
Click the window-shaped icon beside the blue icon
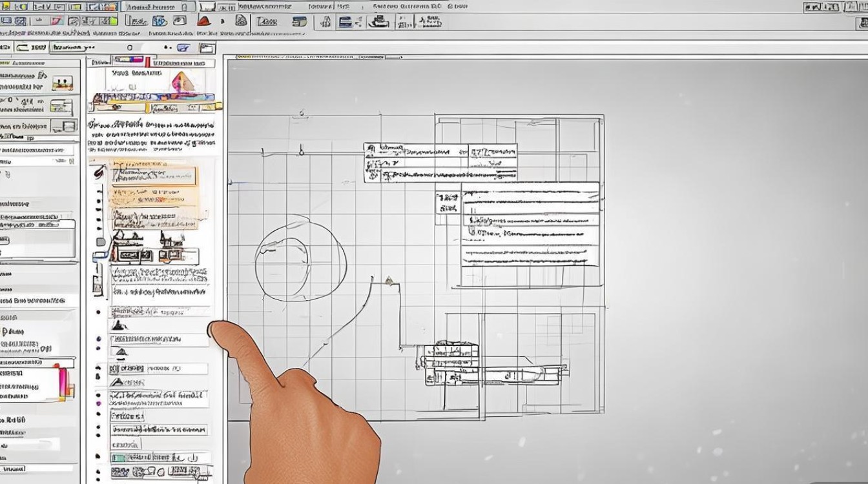point(207,48)
